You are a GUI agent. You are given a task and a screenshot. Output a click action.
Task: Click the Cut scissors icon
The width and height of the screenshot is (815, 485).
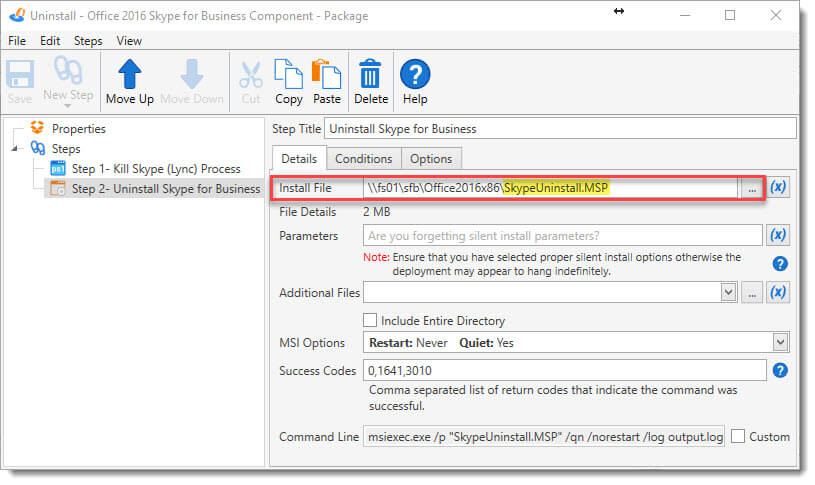pyautogui.click(x=251, y=74)
